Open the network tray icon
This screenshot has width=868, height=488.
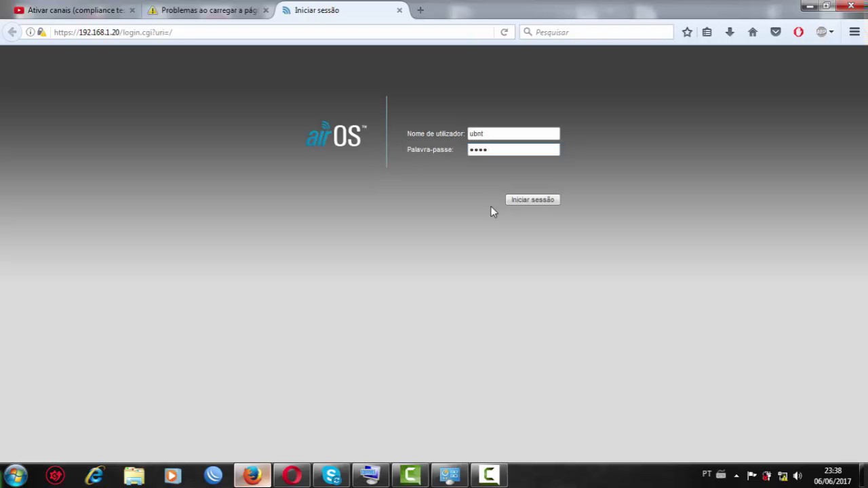(783, 476)
